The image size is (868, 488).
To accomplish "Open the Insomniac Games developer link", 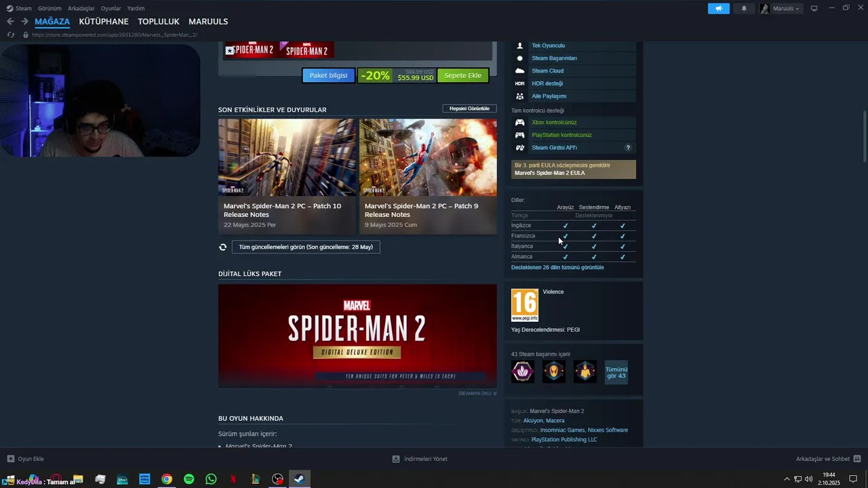I will pos(562,430).
